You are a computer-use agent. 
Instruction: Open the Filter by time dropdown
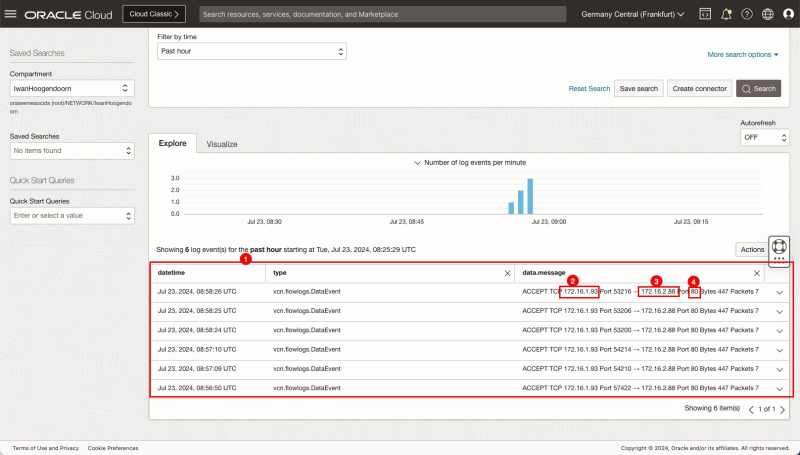click(x=252, y=51)
